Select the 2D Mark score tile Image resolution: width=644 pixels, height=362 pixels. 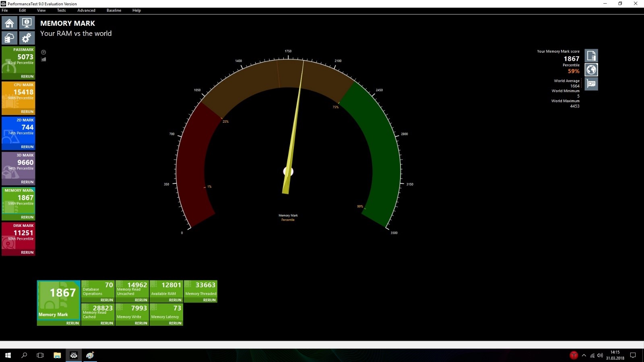[x=19, y=129]
